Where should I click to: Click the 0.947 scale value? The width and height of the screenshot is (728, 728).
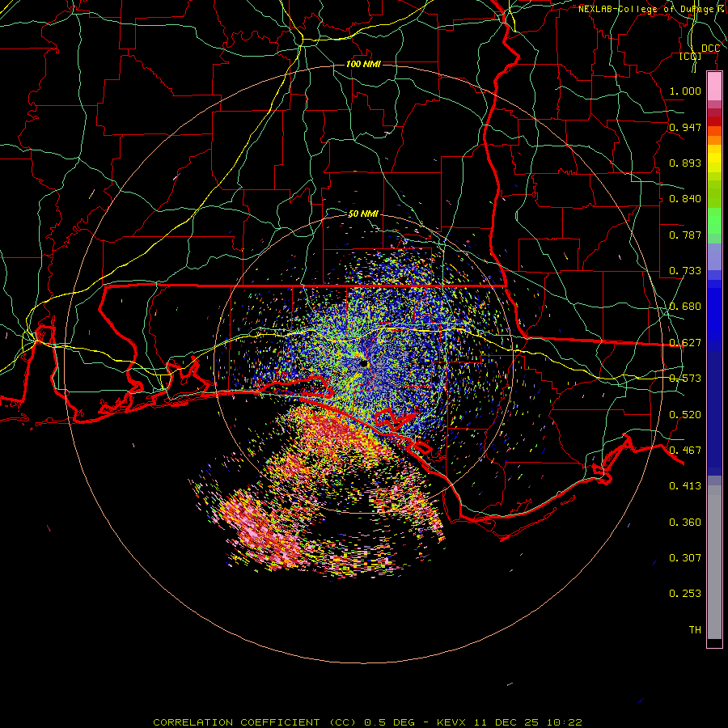point(685,127)
